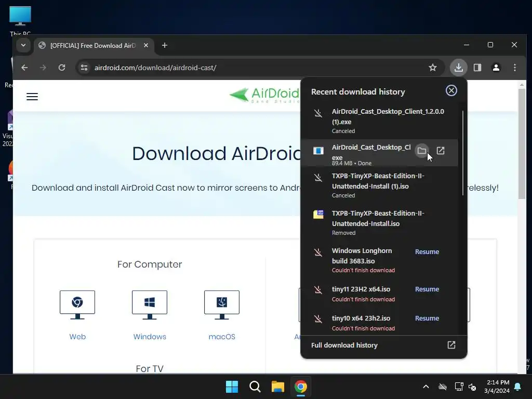Open the AirDroid hamburger menu
The height and width of the screenshot is (399, 532).
coord(32,97)
